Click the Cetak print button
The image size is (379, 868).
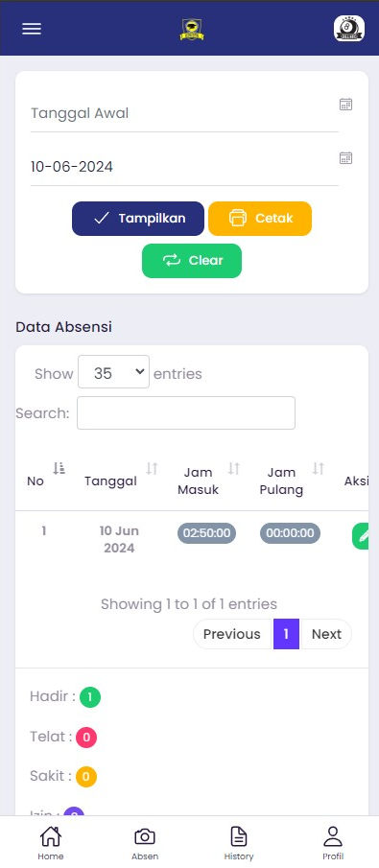coord(260,218)
